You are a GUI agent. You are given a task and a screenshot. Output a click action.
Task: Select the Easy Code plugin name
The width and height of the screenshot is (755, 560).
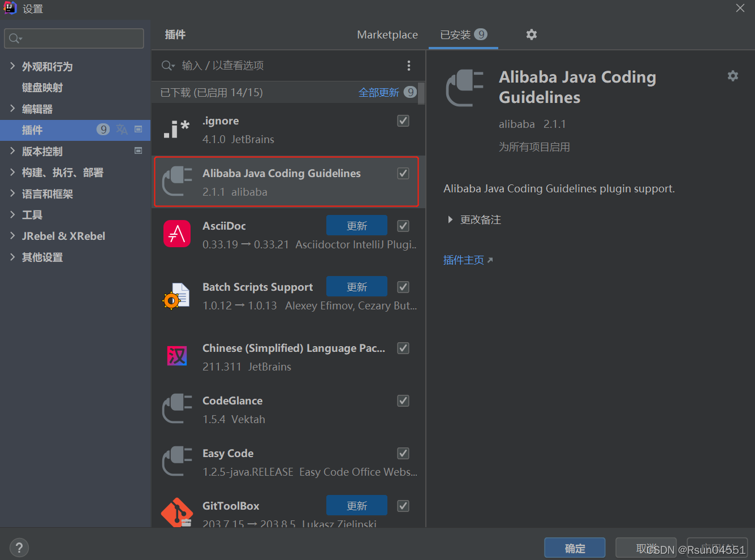pos(228,453)
